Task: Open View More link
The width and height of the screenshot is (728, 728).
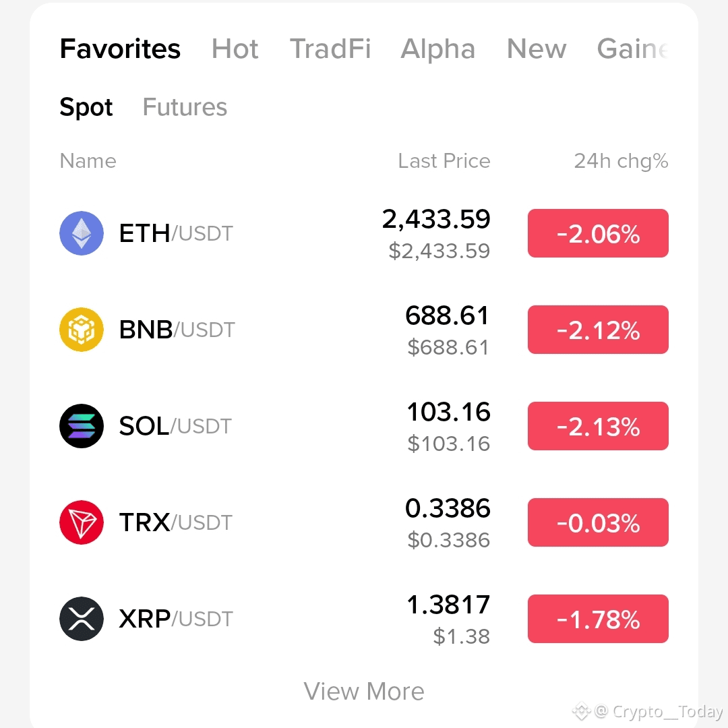Action: pos(364,692)
